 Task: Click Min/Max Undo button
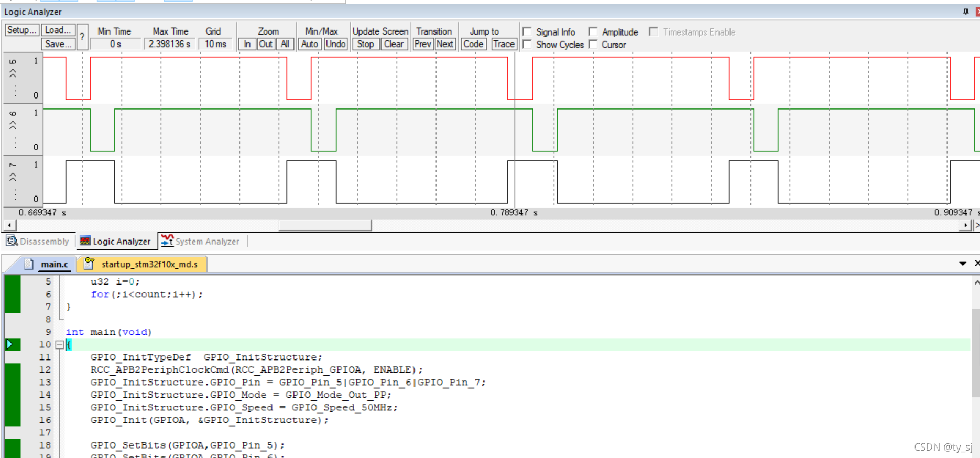335,44
